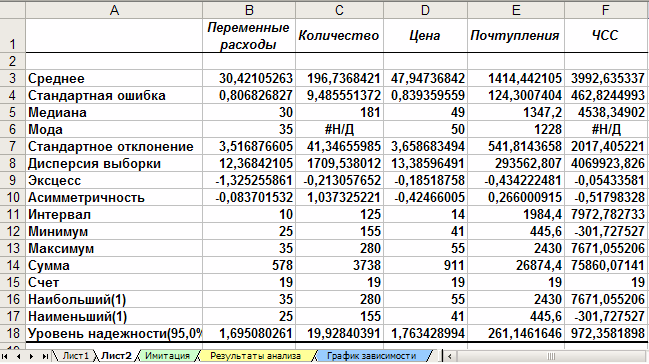Viewport: 649px width, 364px height.
Task: Open the Имитация sheet tab
Action: [x=167, y=356]
